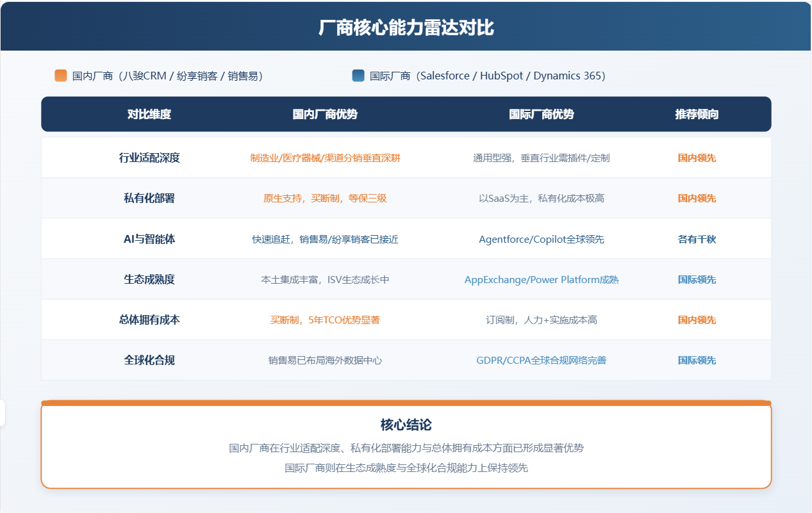Select the 推荐倾向 column header
This screenshot has height=513, width=812.
(x=697, y=115)
